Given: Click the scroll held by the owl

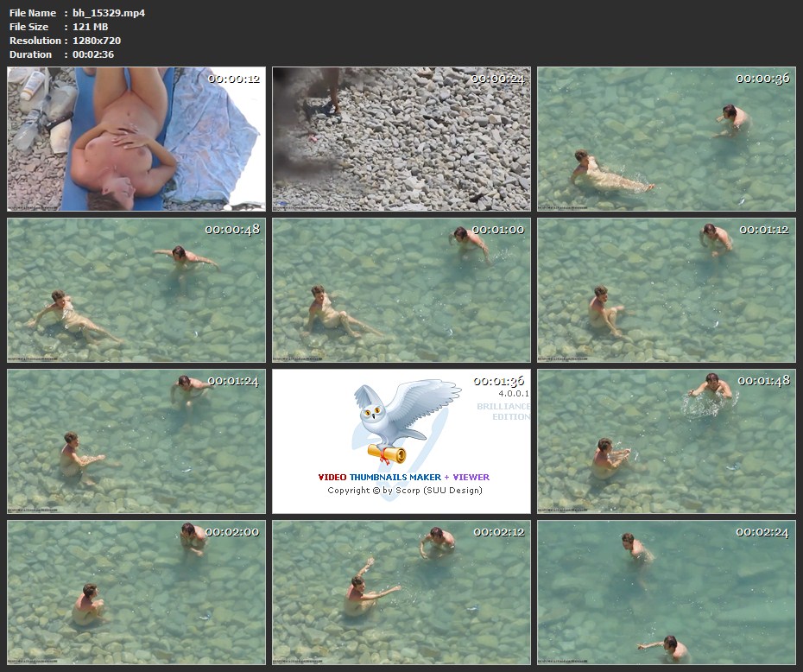Looking at the screenshot, I should (x=386, y=453).
